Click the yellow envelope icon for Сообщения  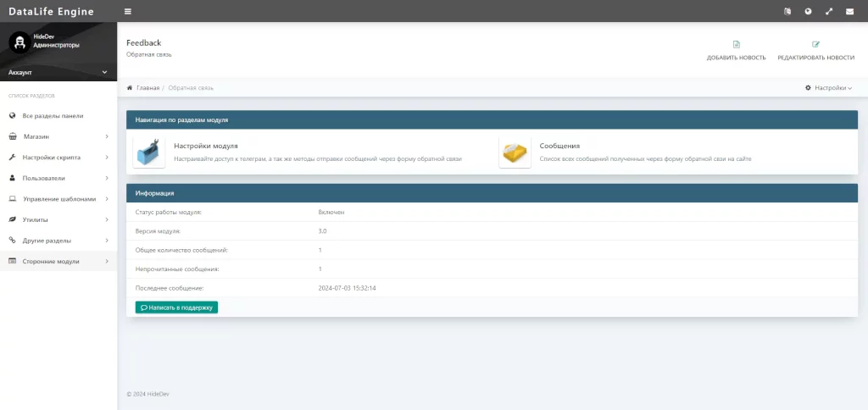tap(515, 152)
